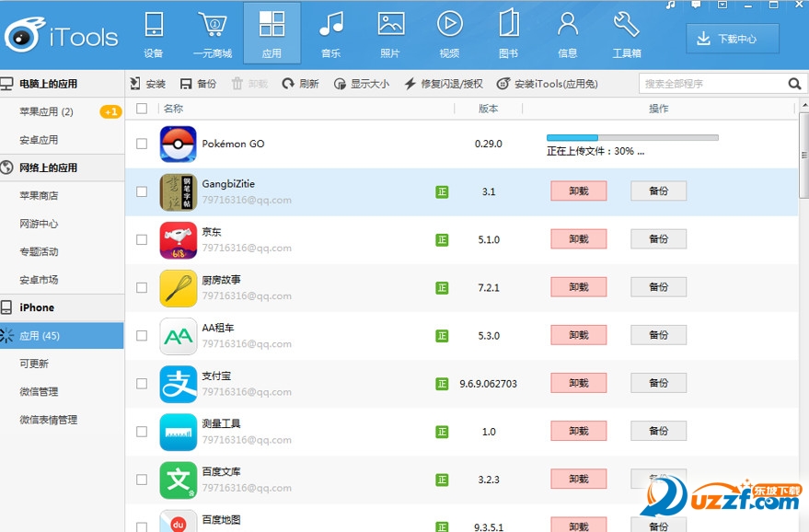Screen dimensions: 809x532
Task: Open 网游中心 in sidebar
Action: (39, 224)
